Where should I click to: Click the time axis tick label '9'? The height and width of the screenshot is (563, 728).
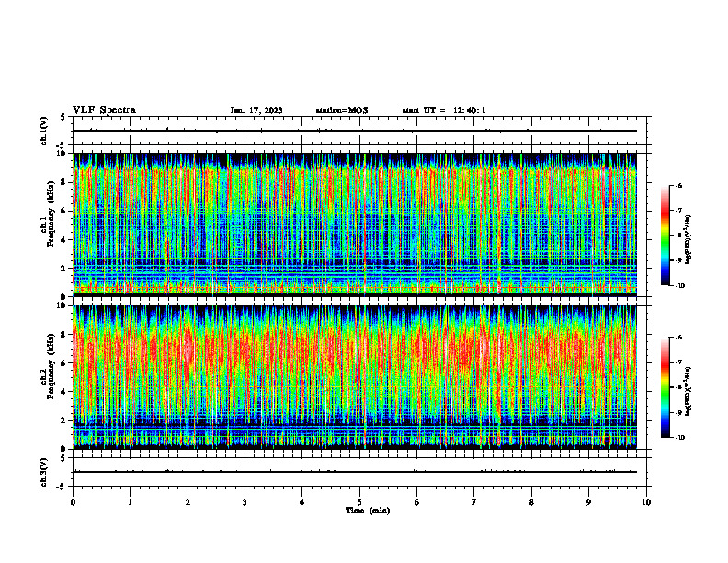(x=588, y=502)
